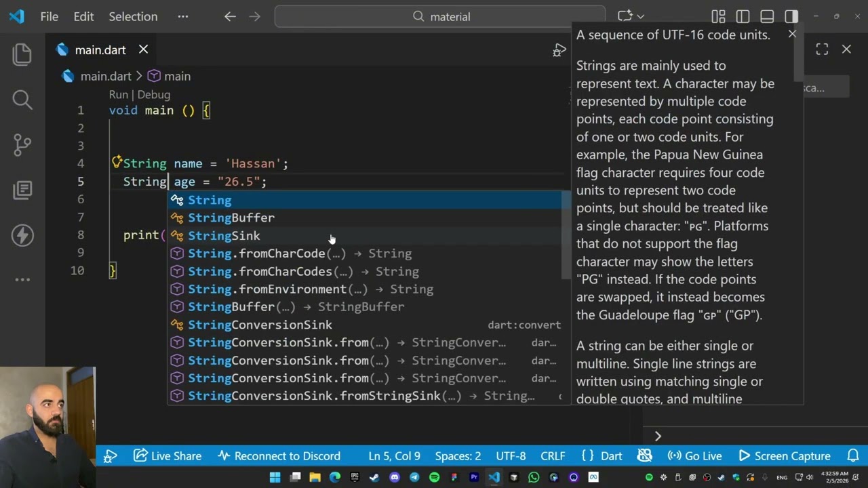868x488 pixels.
Task: Switch to the main.dart tab
Action: [x=100, y=49]
